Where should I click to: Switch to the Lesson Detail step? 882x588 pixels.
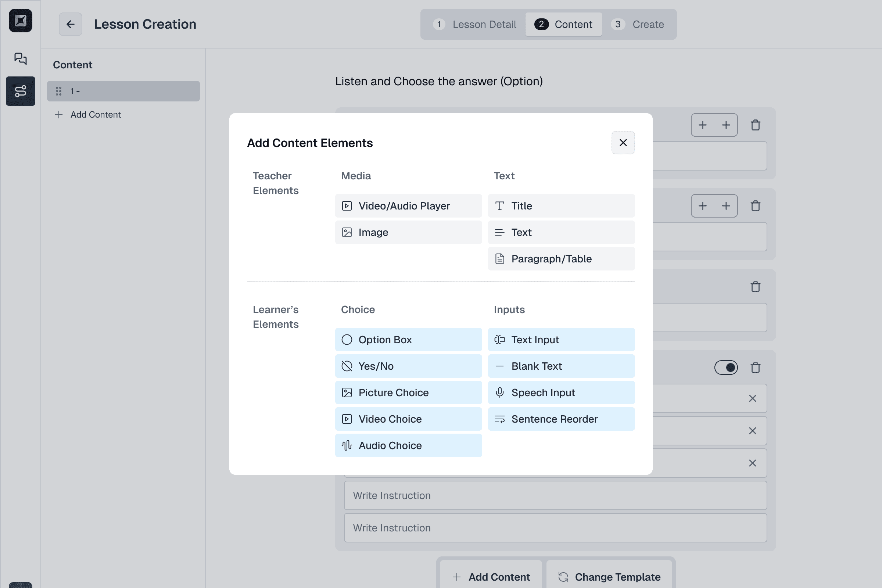click(475, 24)
